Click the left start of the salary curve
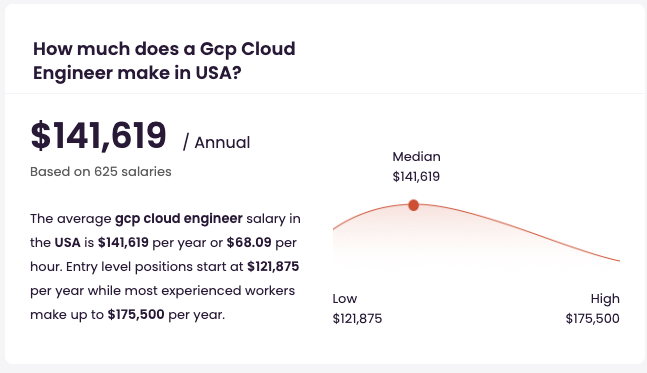Viewport: 647px width, 373px height. 335,227
